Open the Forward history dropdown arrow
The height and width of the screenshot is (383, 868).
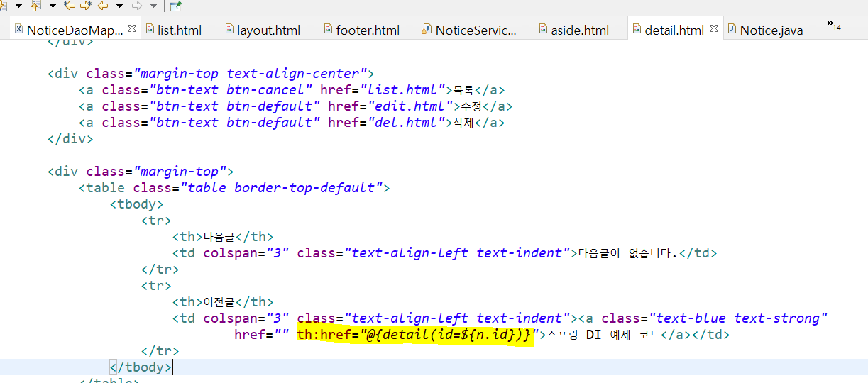pyautogui.click(x=154, y=6)
